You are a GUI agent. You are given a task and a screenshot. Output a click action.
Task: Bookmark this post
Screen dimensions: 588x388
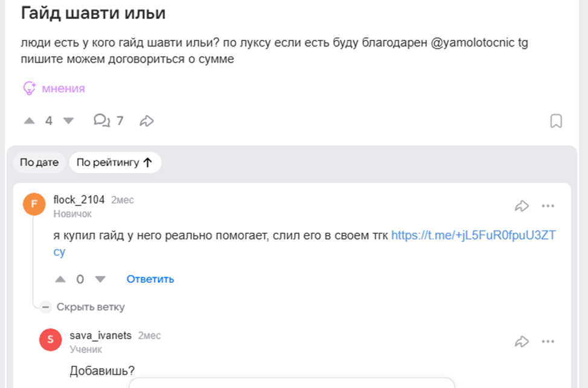coord(556,121)
